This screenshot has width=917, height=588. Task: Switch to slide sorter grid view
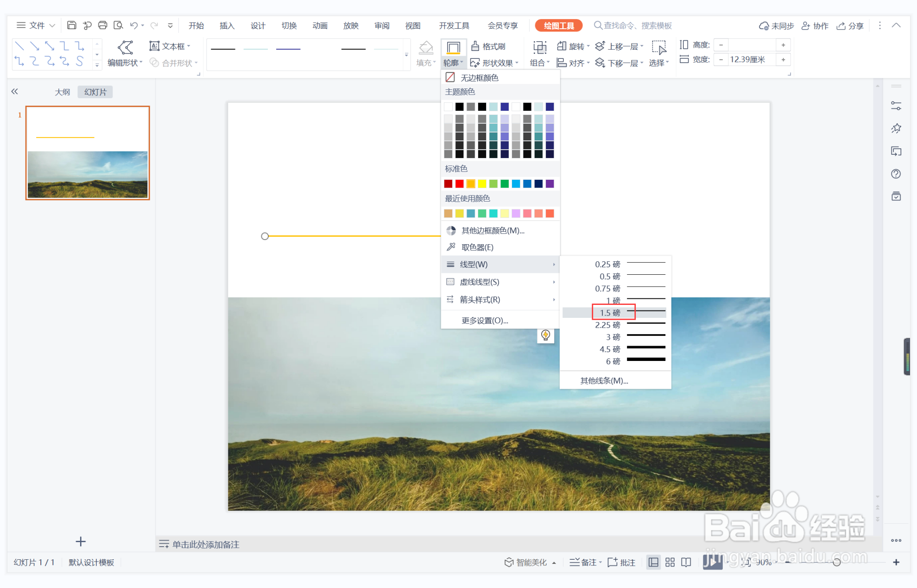(x=670, y=562)
